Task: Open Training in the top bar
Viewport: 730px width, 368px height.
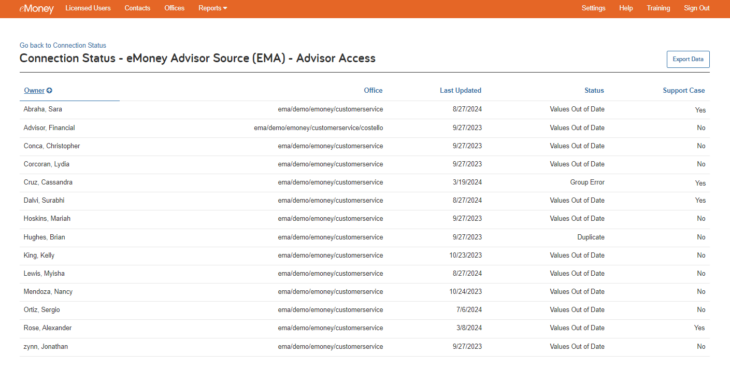Action: (x=658, y=8)
